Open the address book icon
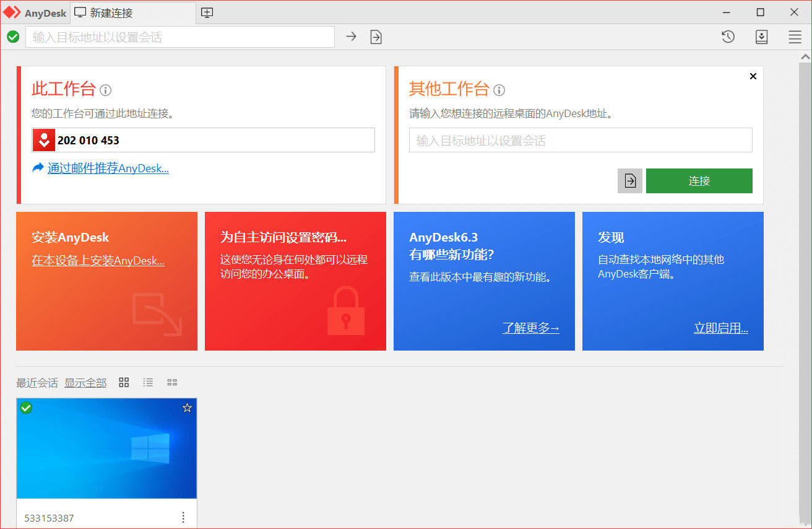 point(761,37)
